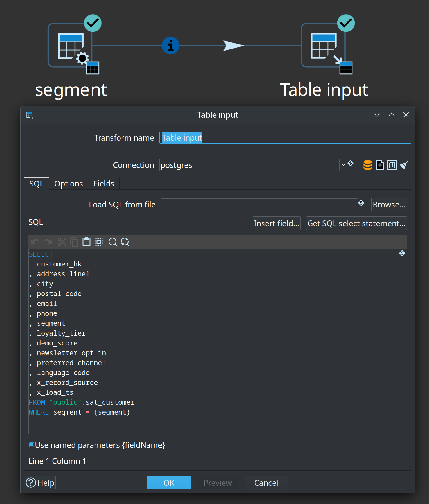Click the Transform name input field
Screen dimensions: 429x504
285,138
